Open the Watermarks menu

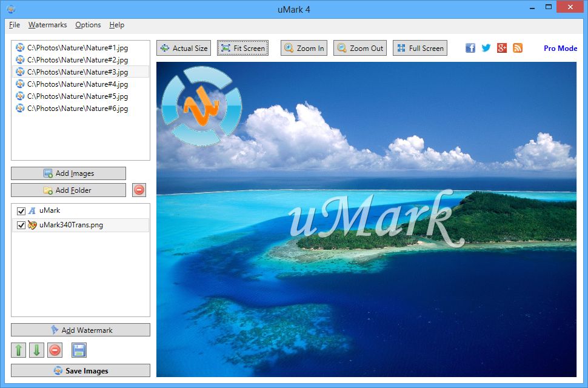tap(48, 25)
